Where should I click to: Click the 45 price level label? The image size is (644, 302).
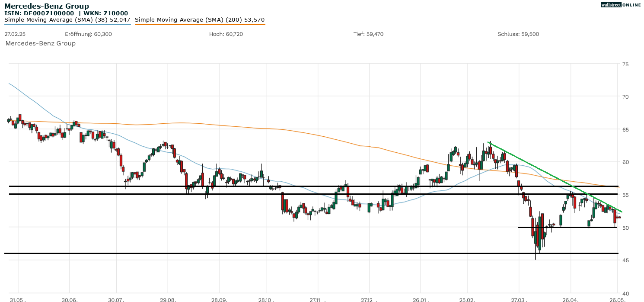click(x=625, y=260)
